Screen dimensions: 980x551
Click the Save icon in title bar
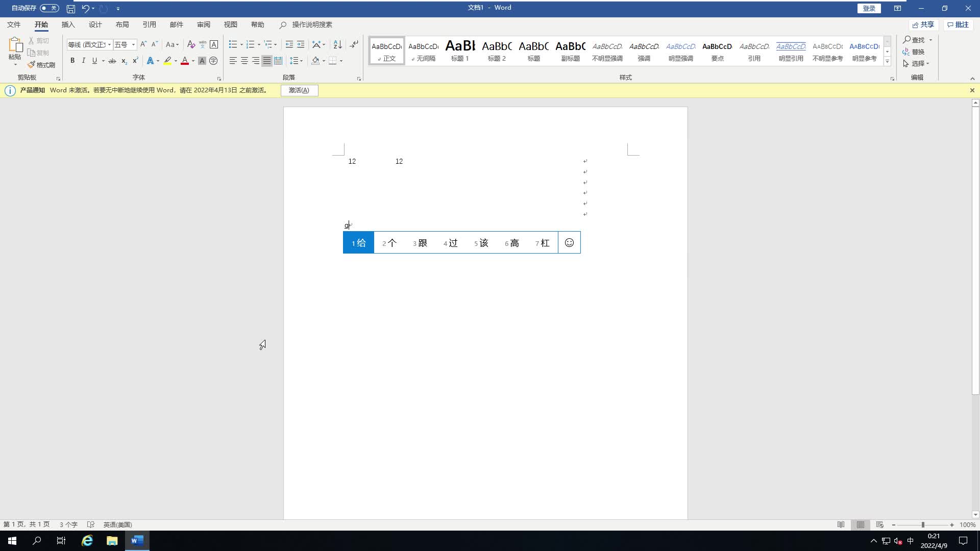[71, 9]
